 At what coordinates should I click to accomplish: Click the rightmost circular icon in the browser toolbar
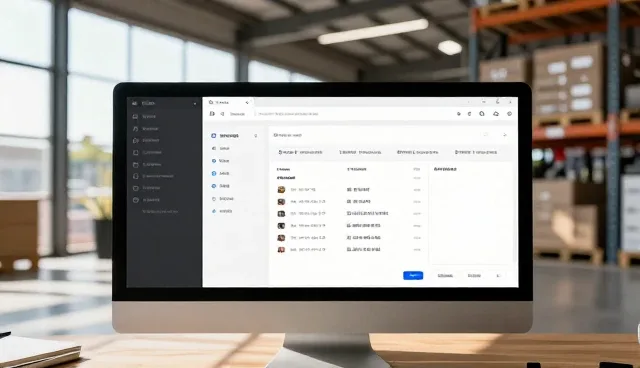point(509,114)
